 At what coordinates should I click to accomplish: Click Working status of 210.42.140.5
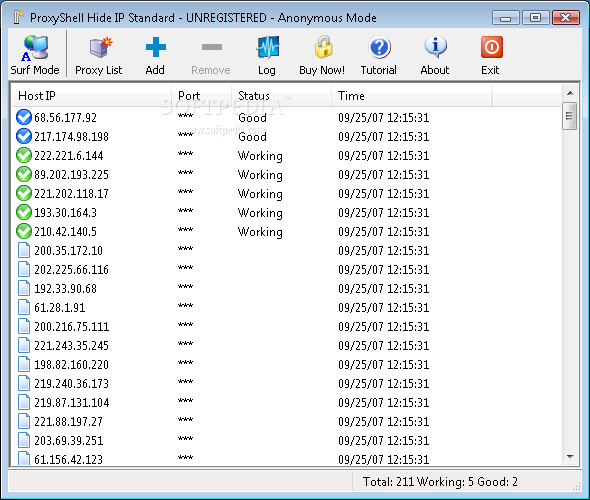(x=260, y=232)
